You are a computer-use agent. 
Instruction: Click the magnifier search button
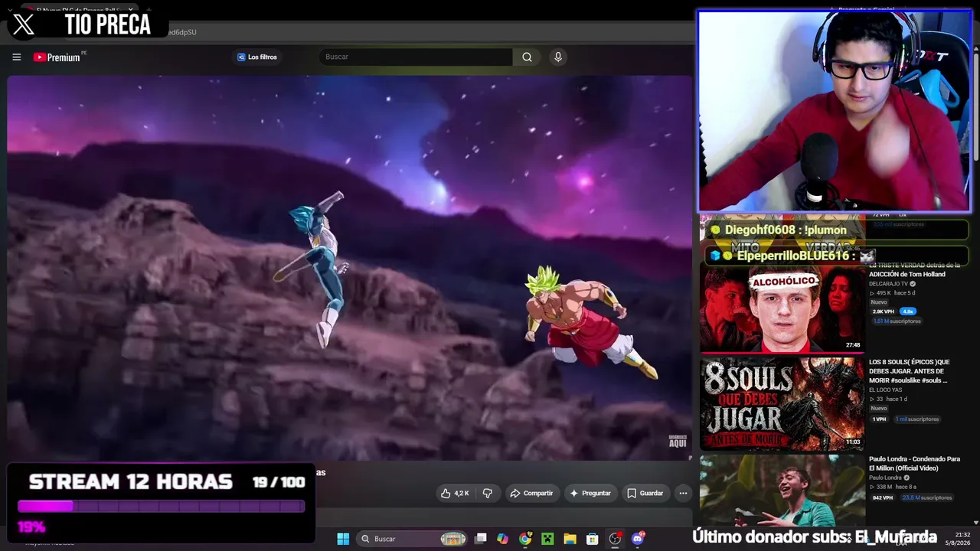(x=527, y=57)
